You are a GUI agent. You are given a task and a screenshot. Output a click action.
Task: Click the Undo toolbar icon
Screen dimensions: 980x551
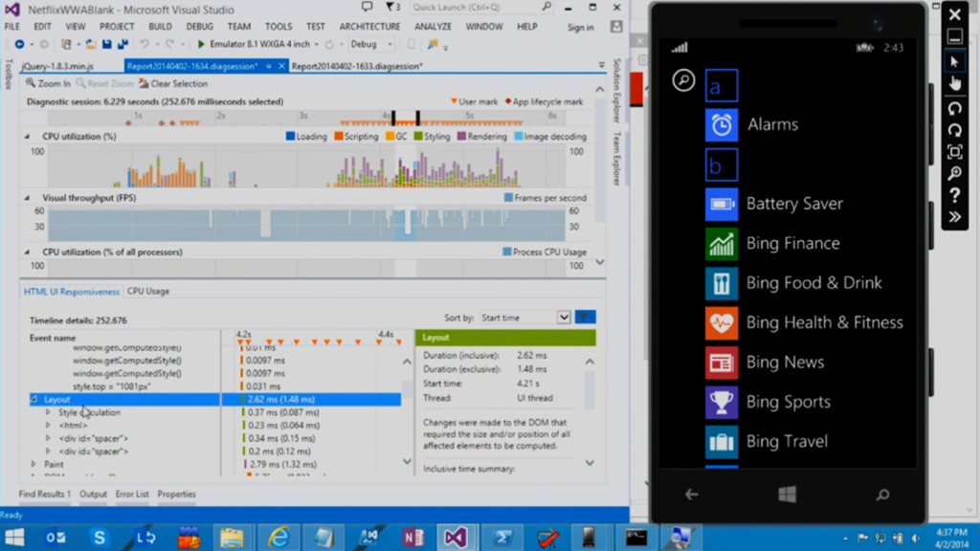click(x=145, y=44)
